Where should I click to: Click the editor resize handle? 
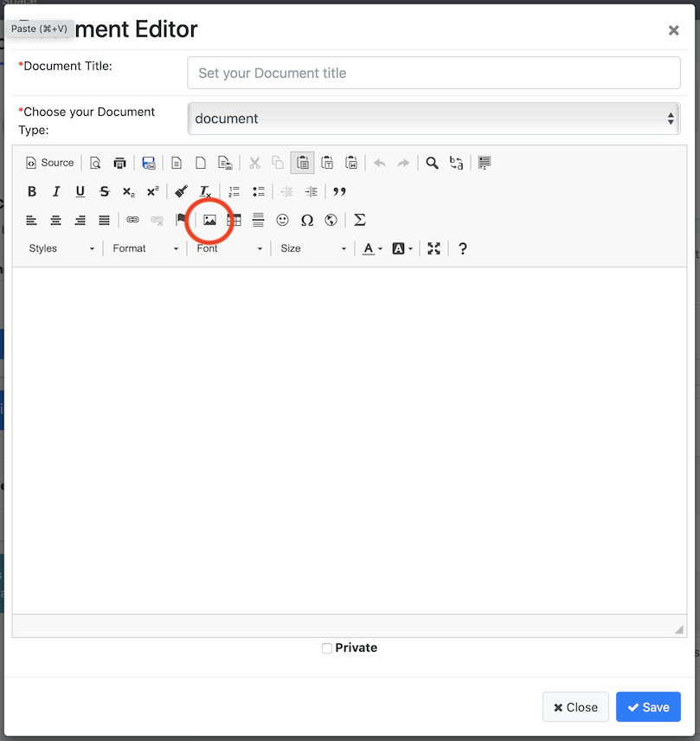[x=679, y=629]
